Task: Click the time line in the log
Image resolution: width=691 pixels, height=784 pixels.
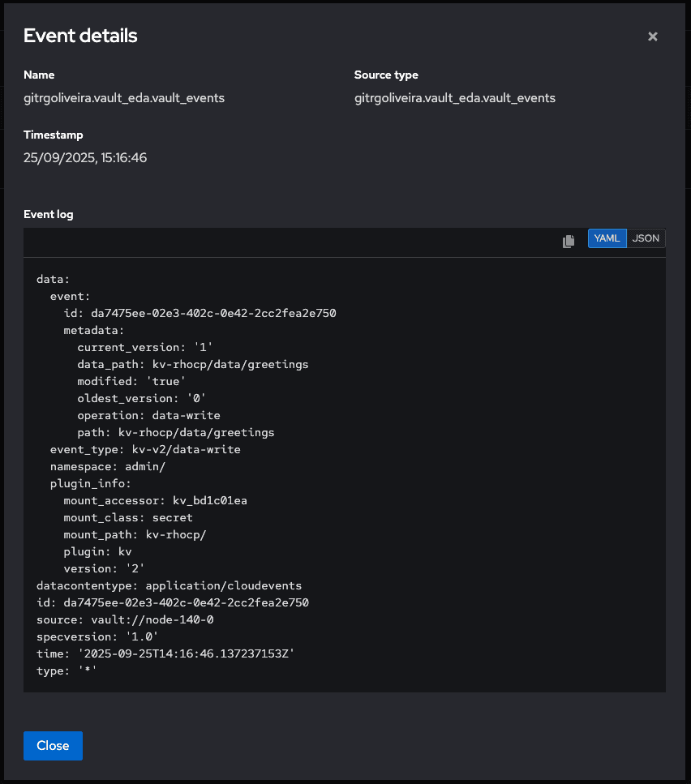Action: point(159,653)
